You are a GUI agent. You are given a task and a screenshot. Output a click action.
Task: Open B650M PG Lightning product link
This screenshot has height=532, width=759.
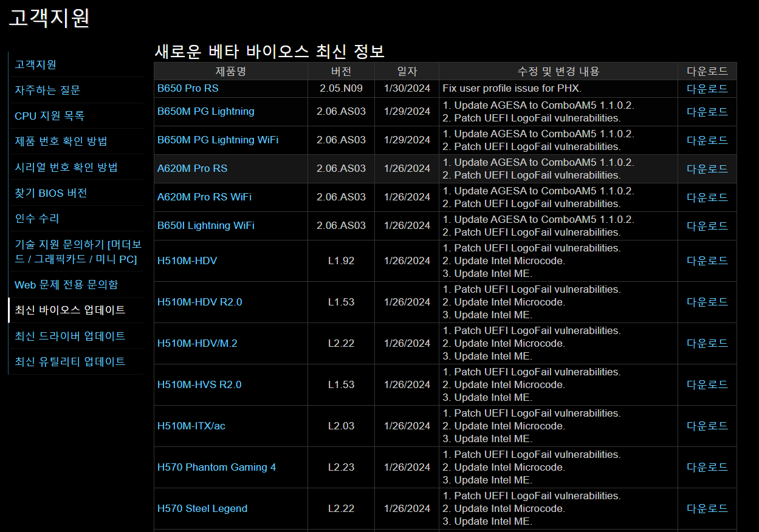click(x=206, y=111)
